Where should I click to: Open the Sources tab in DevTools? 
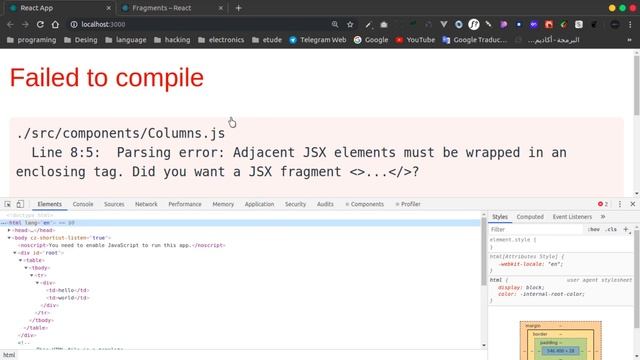pos(114,204)
